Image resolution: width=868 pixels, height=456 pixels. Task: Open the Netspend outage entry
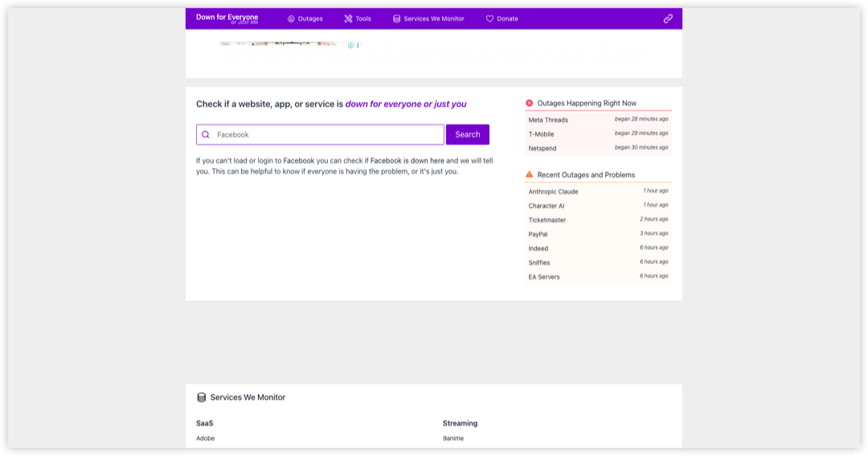598,149
